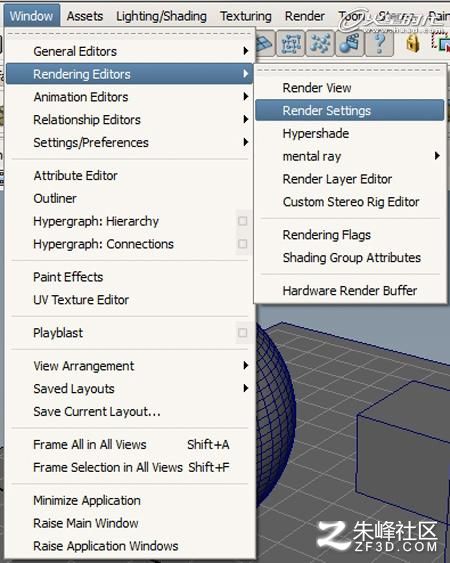Choose Minimize Application
The image size is (450, 563).
(87, 501)
